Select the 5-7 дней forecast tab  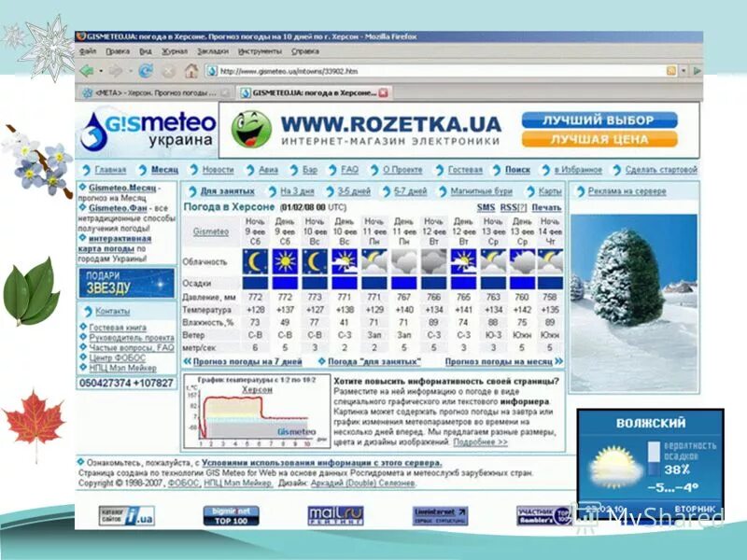[410, 191]
